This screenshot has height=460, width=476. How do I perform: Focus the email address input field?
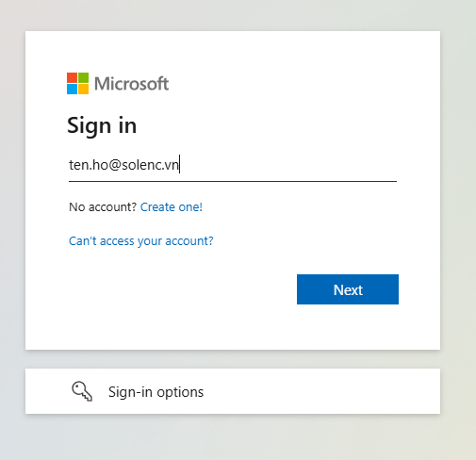pyautogui.click(x=233, y=165)
